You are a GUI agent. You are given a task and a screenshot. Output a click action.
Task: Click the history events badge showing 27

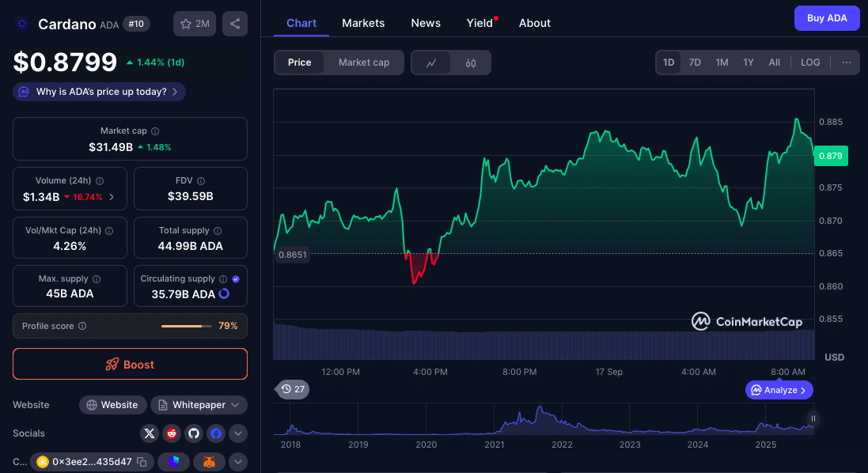[x=292, y=389]
